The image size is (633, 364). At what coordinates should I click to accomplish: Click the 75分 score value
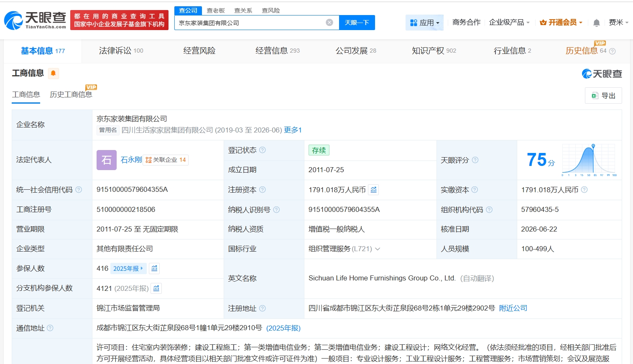pos(541,160)
